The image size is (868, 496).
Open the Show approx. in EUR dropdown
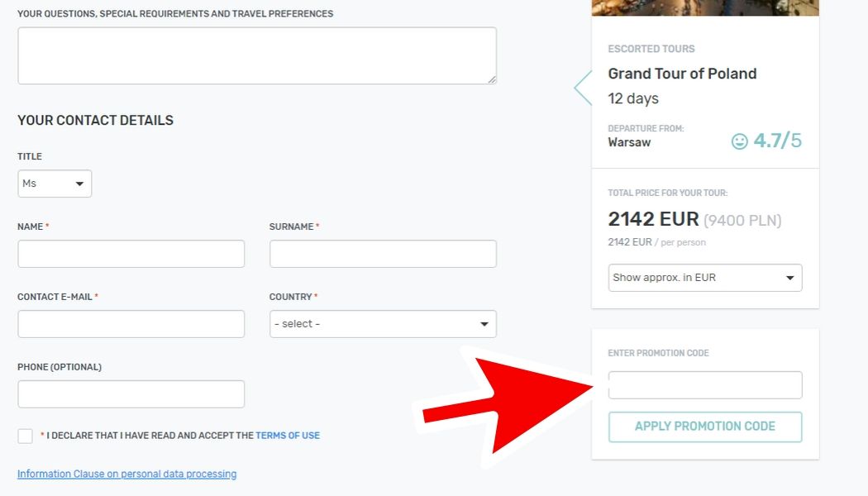[x=704, y=278]
